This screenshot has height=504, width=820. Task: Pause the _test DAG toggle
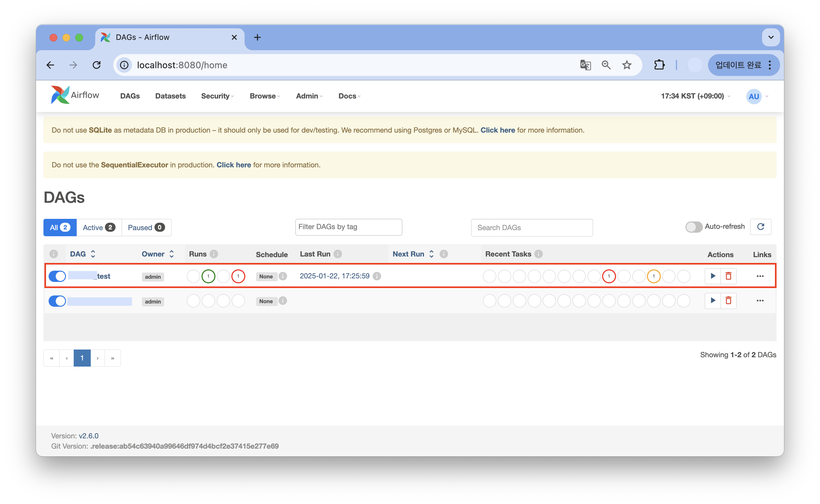pos(57,276)
